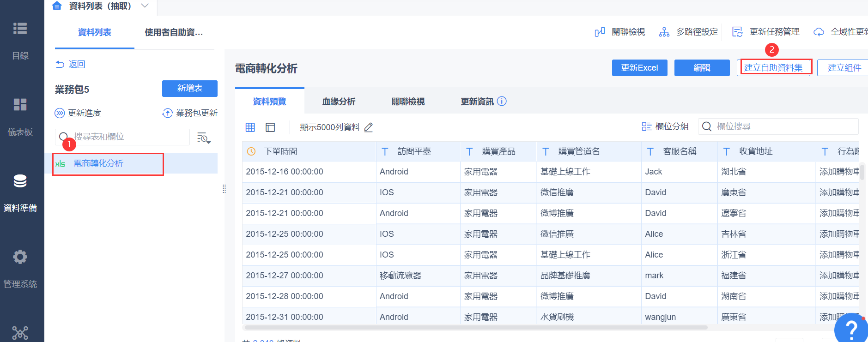Click the info icon next to 更新資訊
This screenshot has width=868, height=342.
pyautogui.click(x=502, y=101)
